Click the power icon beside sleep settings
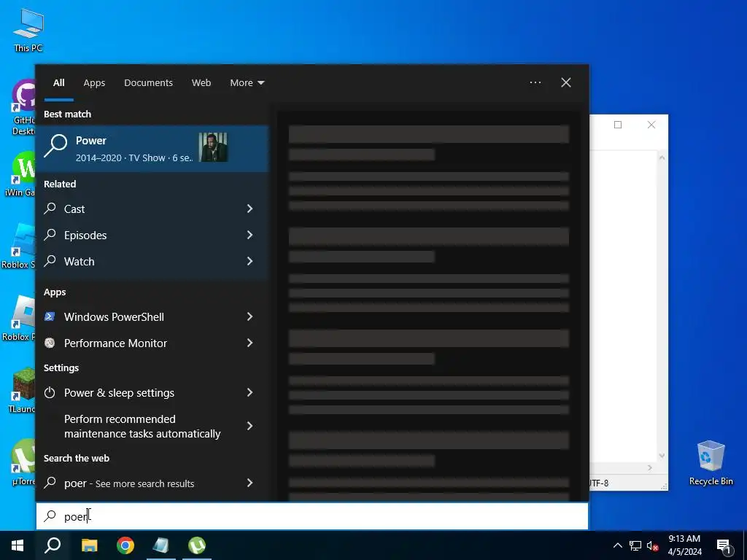Image resolution: width=747 pixels, height=560 pixels. click(x=50, y=392)
